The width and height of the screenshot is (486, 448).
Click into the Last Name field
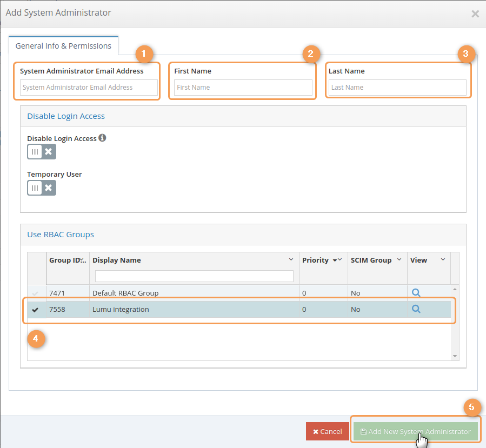click(x=397, y=88)
